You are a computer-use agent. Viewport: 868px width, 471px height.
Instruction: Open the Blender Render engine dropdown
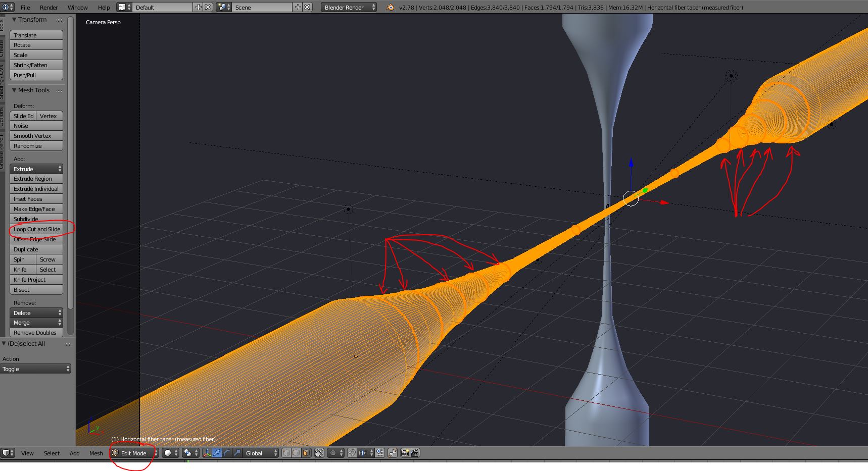pos(349,7)
